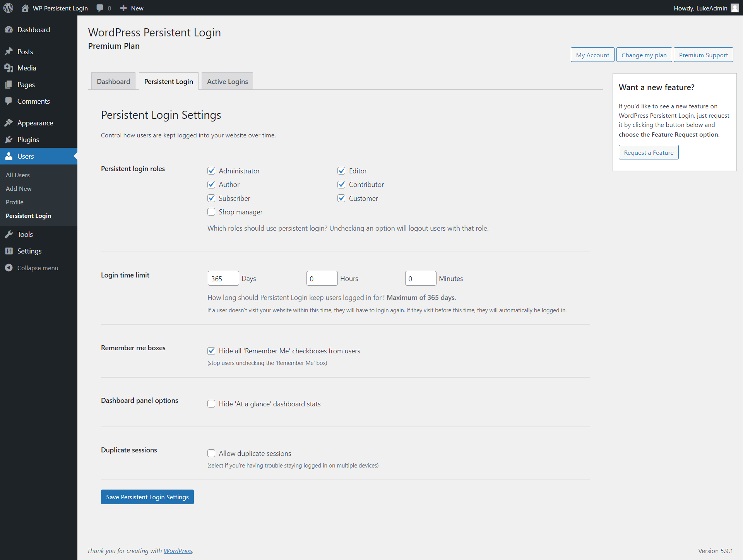Click the Media icon in sidebar
Screen dimensions: 743x560
pos(9,68)
